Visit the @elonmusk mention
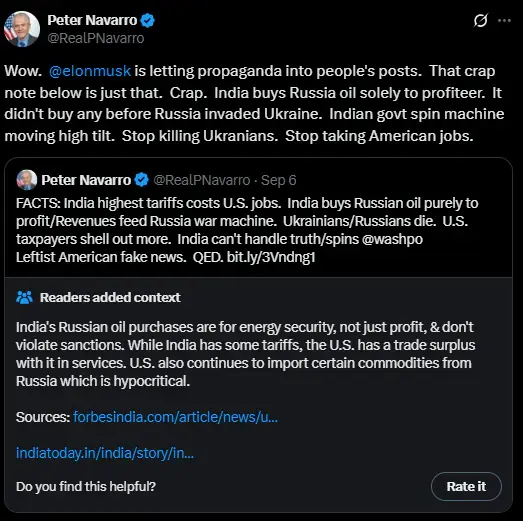This screenshot has height=521, width=523. click(90, 71)
